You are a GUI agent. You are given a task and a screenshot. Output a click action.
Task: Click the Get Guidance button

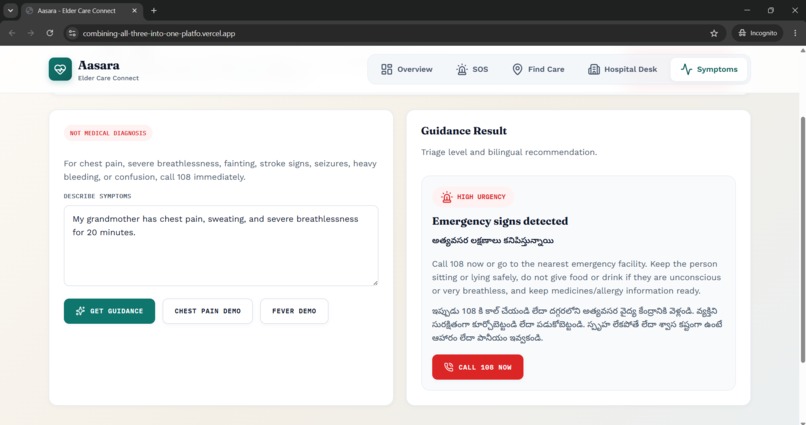click(x=109, y=311)
